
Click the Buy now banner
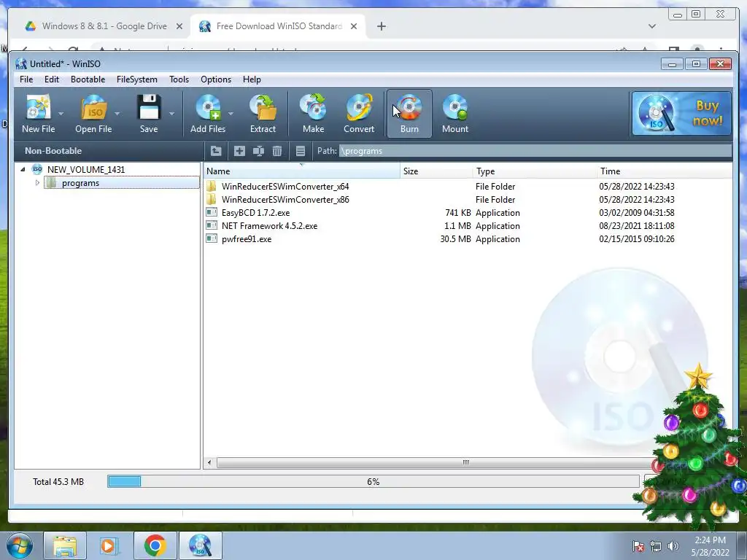point(681,114)
